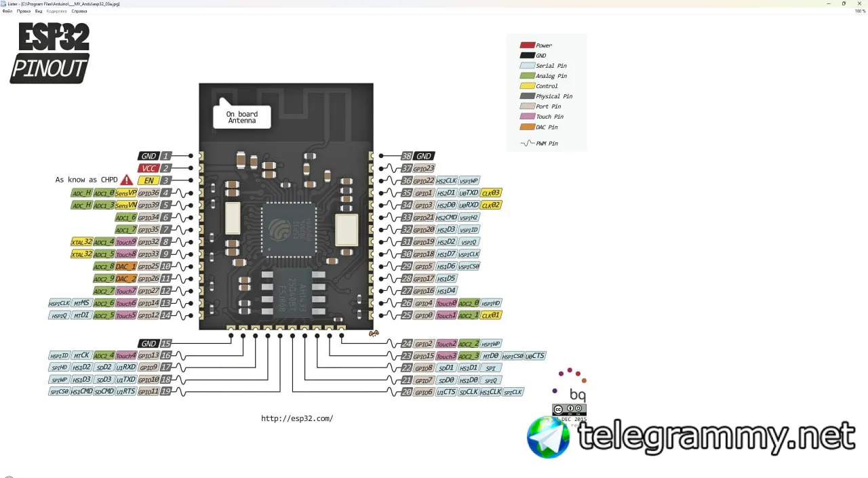Click the U1RXD label
Image resolution: width=868 pixels, height=478 pixels.
[126, 367]
